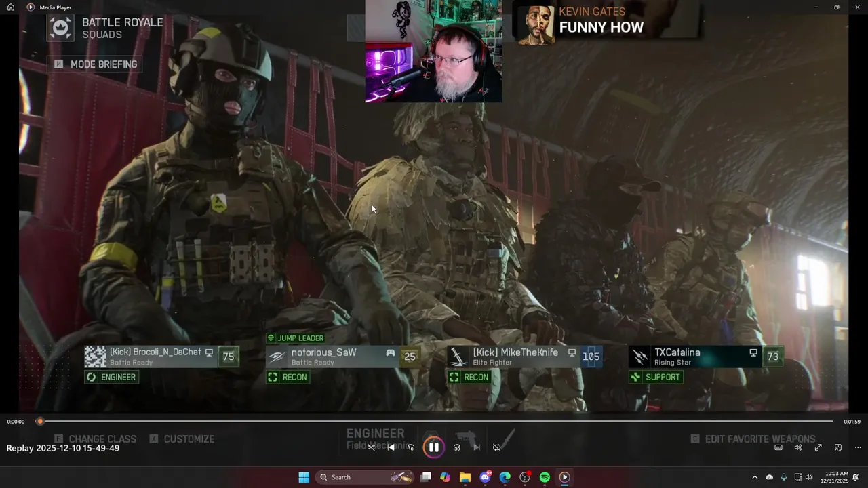The image size is (868, 488).
Task: Click the Battle Royale mode emblem icon
Action: (x=60, y=28)
